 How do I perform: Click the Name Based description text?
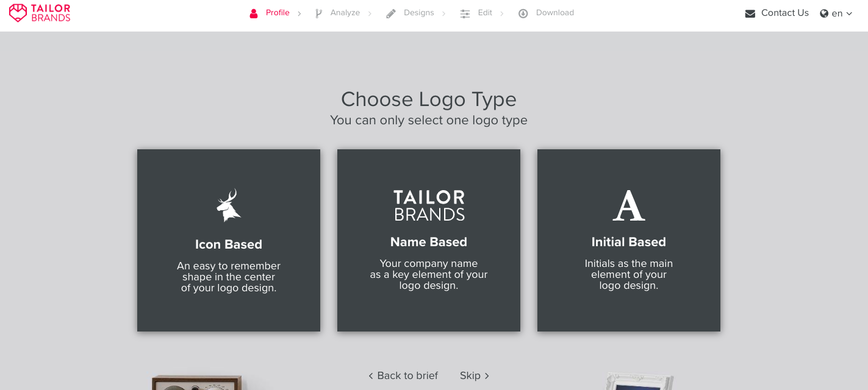point(429,275)
